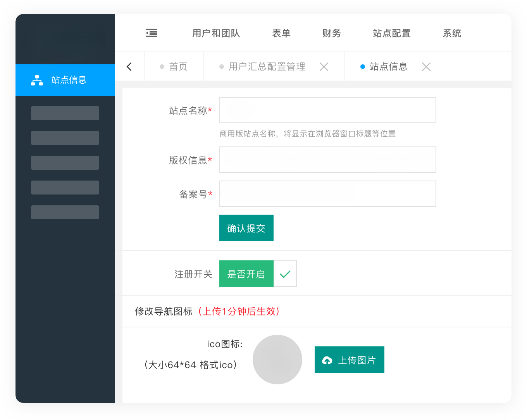Turn off site registration via the green switch
This screenshot has width=527, height=420.
[246, 274]
